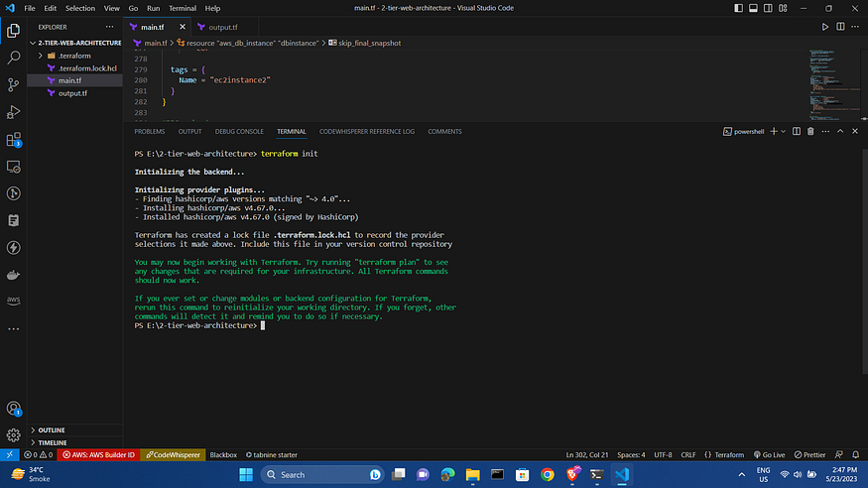Open terminal panel views and more actions
The height and width of the screenshot is (488, 868).
coord(825,131)
